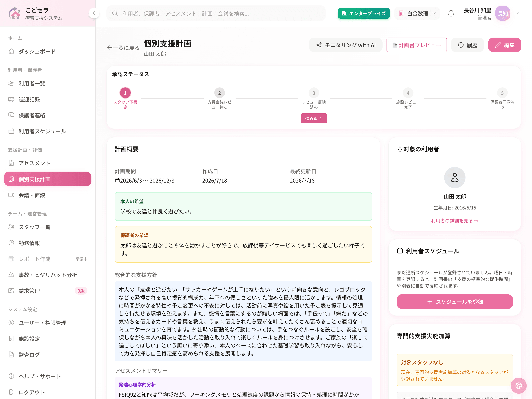This screenshot has height=399, width=532.
Task: Collapse the sidebar with the chevron button
Action: point(94,13)
